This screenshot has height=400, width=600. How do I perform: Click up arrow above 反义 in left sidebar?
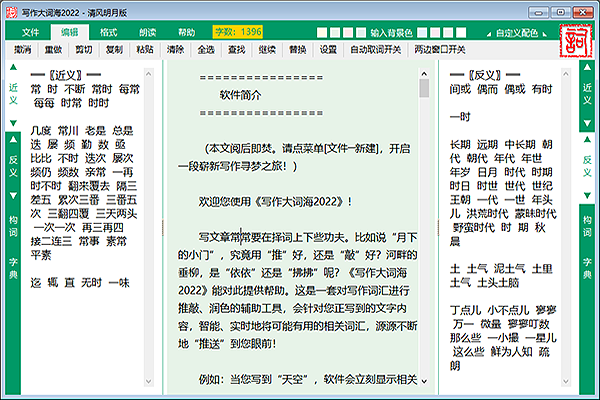(x=13, y=139)
